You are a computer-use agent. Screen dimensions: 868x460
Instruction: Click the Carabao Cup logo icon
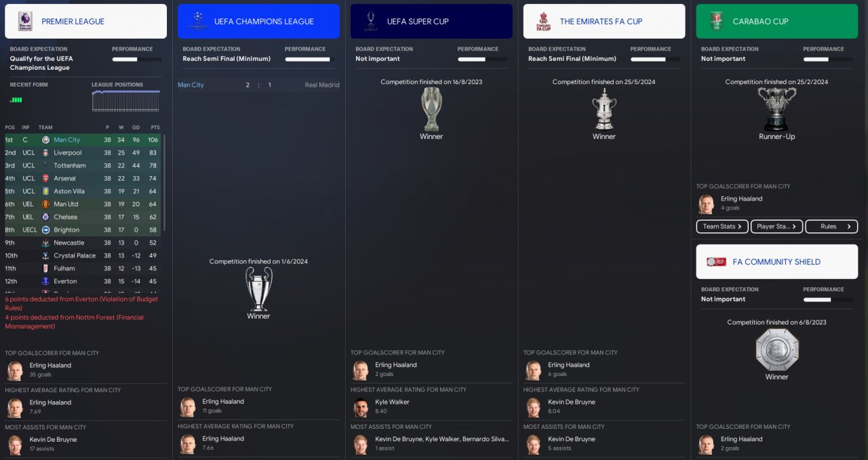716,21
